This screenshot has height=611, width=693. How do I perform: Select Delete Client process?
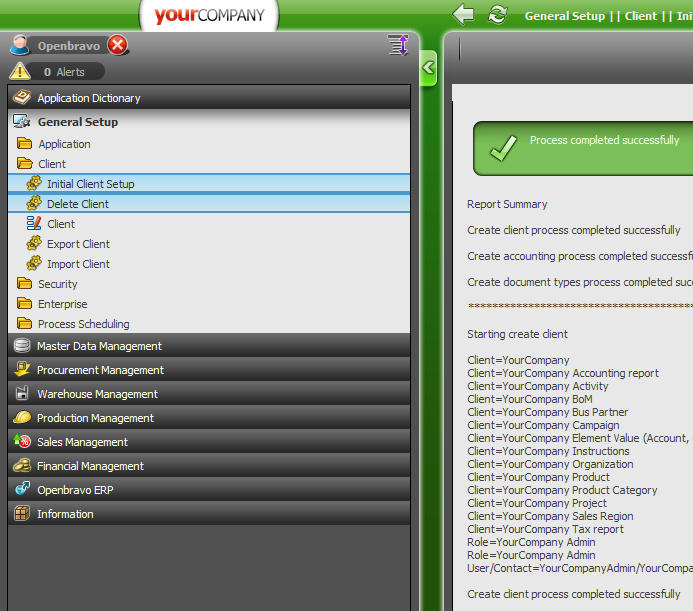click(x=209, y=203)
